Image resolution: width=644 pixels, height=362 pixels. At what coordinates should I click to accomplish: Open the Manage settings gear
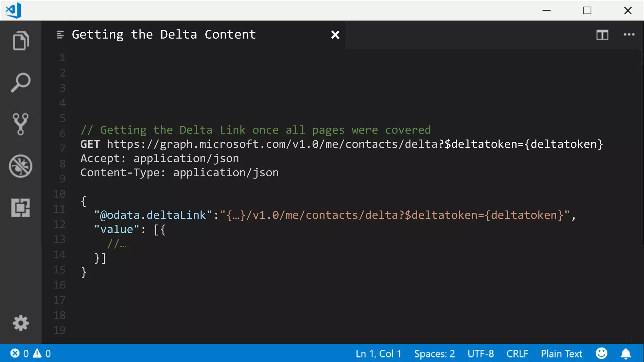[21, 323]
